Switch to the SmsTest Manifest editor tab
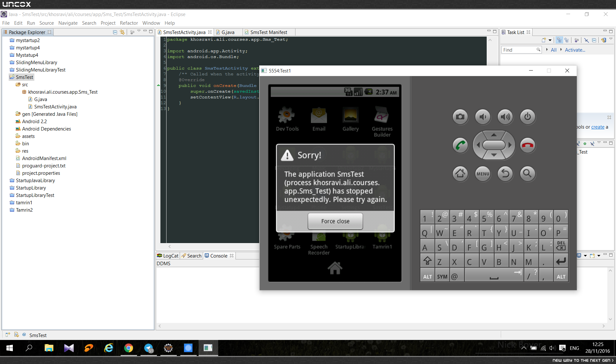The image size is (616, 364). click(269, 32)
